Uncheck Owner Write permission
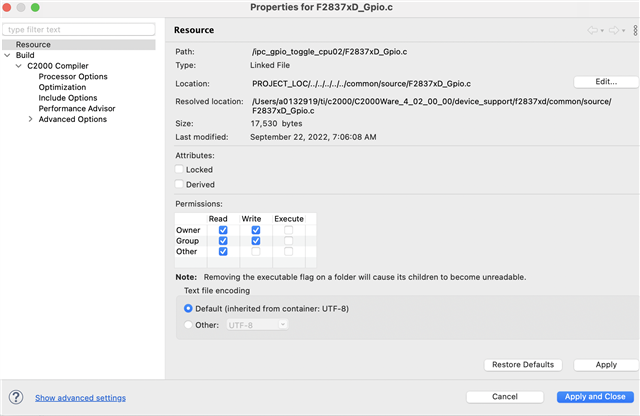This screenshot has width=640, height=416. tap(255, 230)
